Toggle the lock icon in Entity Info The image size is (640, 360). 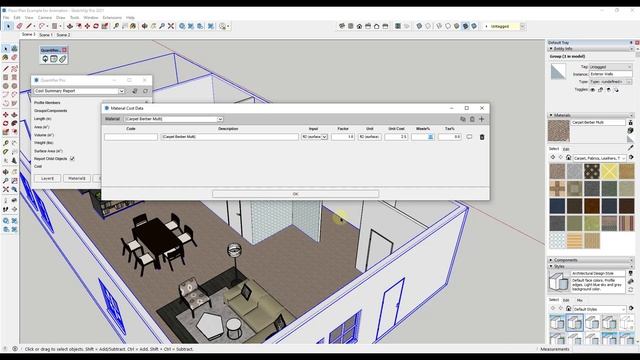(x=600, y=90)
